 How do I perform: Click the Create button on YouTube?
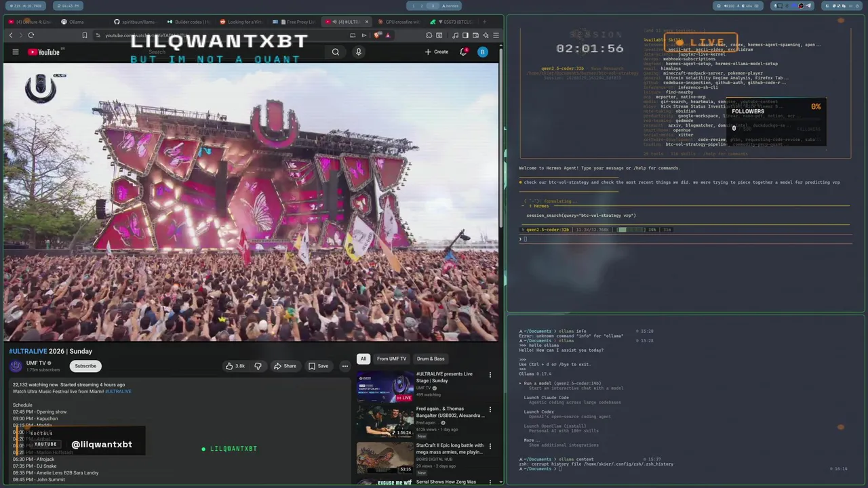[436, 52]
